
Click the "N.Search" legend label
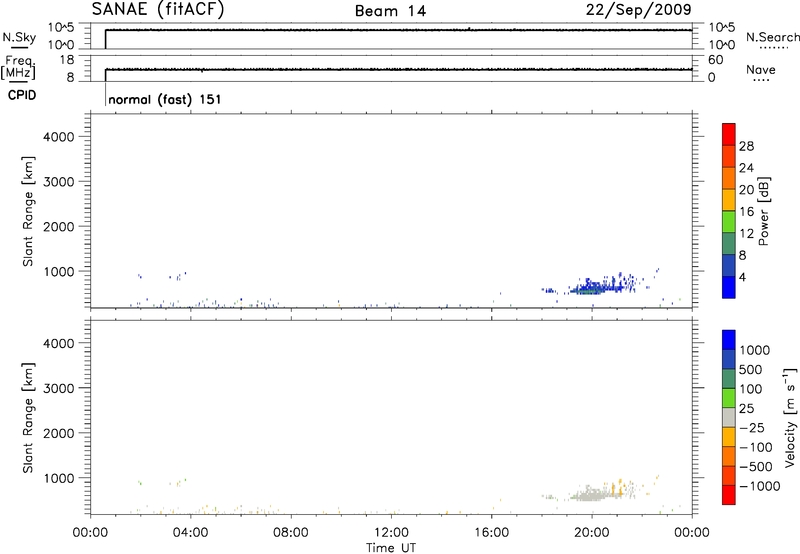point(773,37)
